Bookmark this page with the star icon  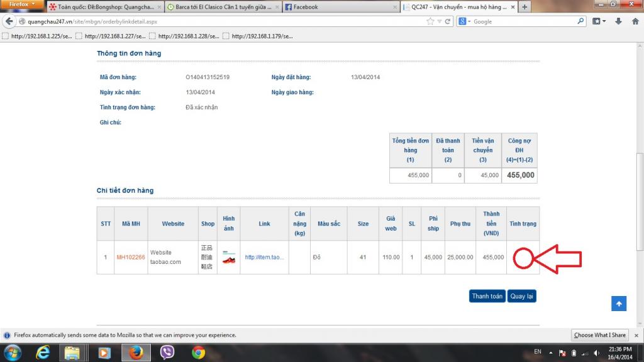coord(430,21)
